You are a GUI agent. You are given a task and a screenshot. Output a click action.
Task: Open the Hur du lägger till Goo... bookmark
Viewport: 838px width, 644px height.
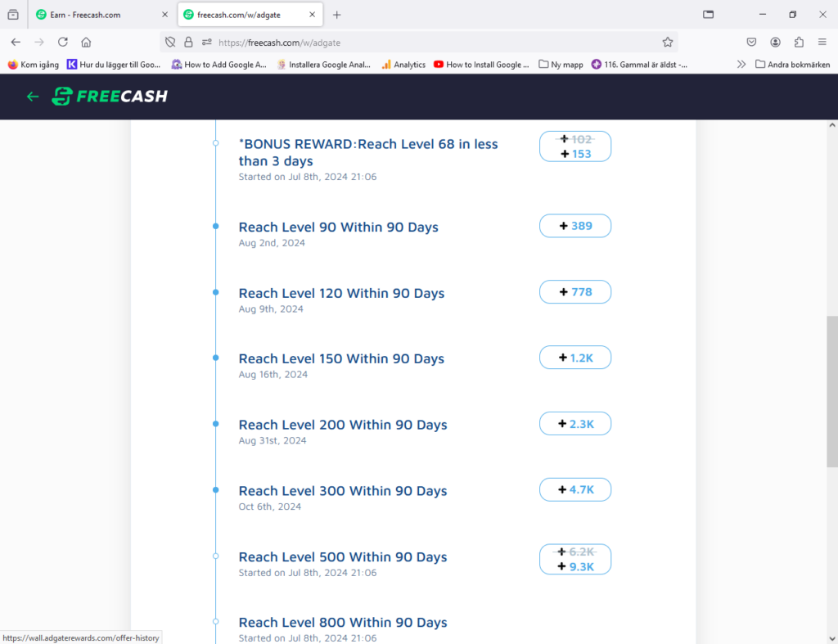pyautogui.click(x=114, y=65)
